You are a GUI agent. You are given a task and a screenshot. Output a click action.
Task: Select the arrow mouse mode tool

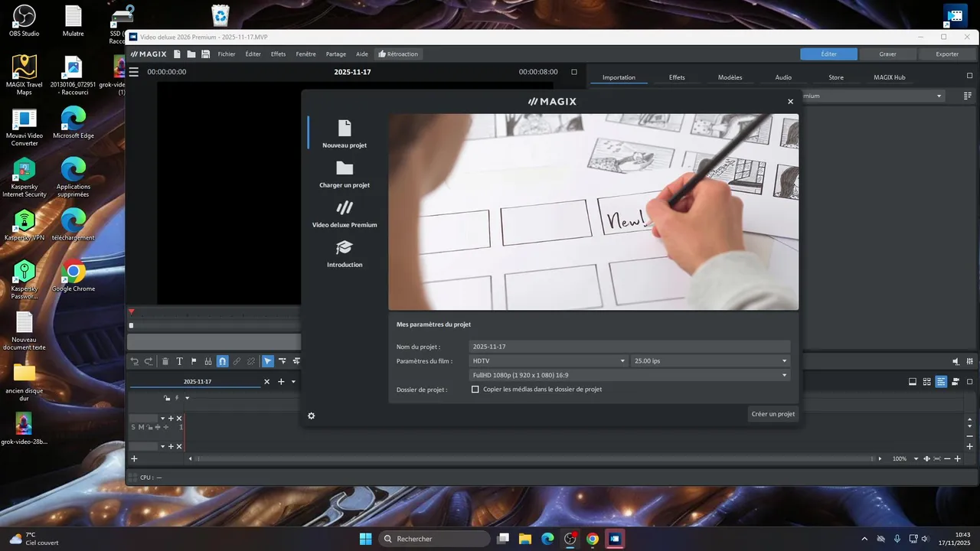(268, 361)
